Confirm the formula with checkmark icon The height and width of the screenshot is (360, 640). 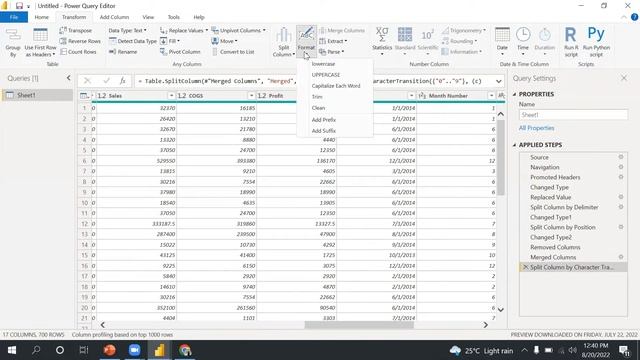[106, 81]
